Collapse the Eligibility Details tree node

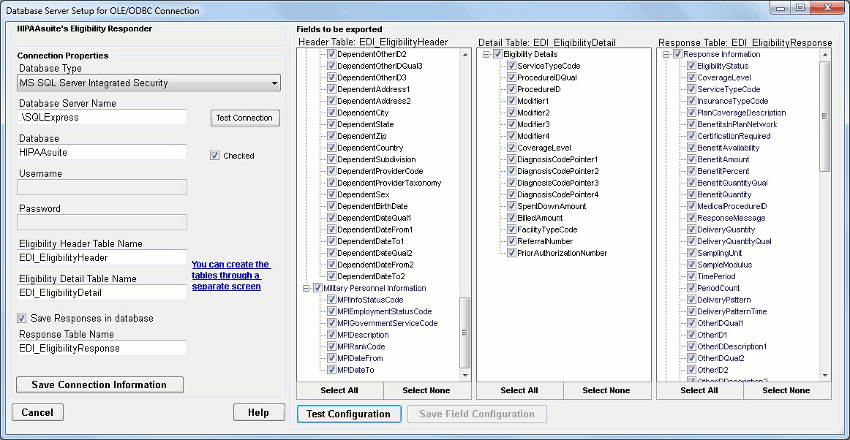pos(485,53)
